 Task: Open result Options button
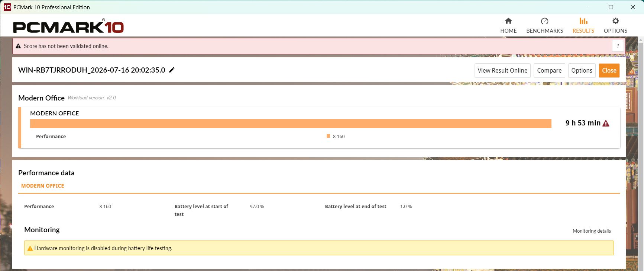coord(582,70)
